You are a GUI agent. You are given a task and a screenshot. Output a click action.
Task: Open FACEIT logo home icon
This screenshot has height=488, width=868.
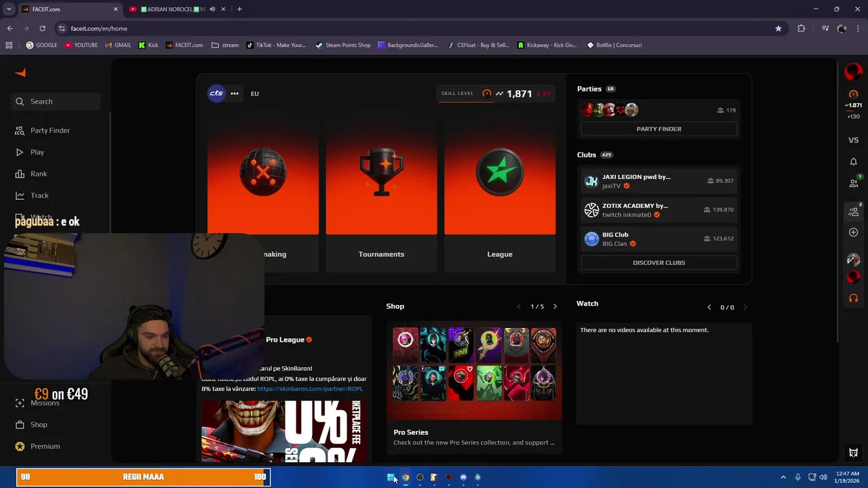tap(20, 73)
